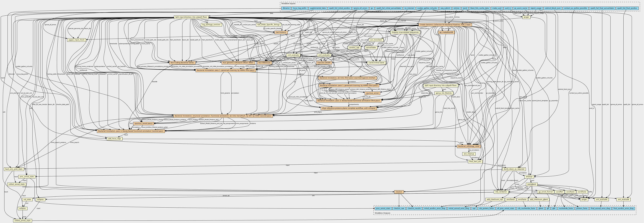Select the no_internet input node
This screenshot has width=644, height=223.
tap(409, 8)
